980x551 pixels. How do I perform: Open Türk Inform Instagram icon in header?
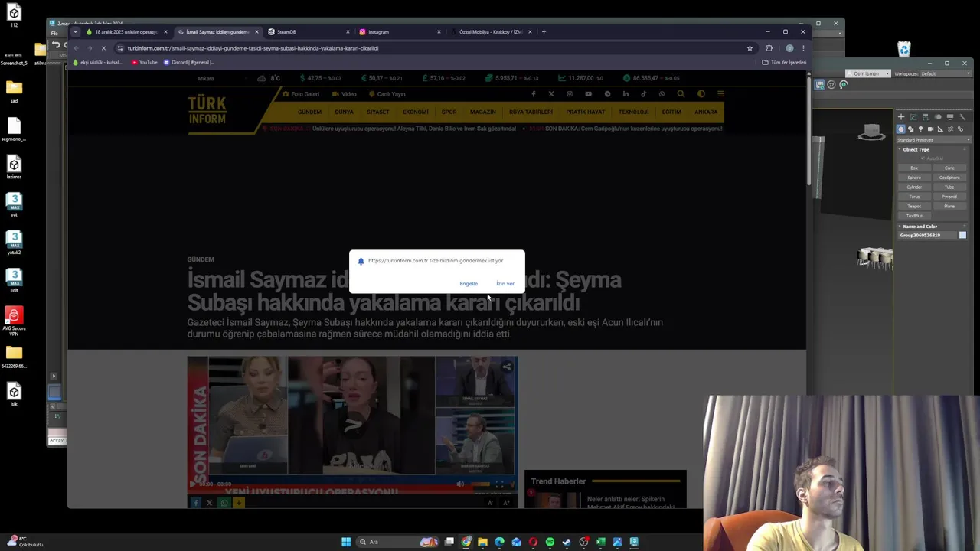570,94
